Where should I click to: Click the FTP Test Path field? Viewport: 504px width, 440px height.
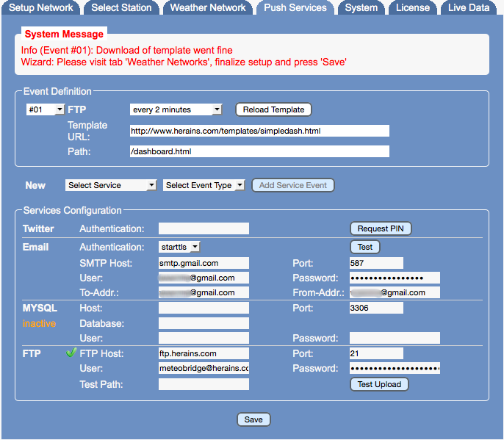tap(204, 384)
